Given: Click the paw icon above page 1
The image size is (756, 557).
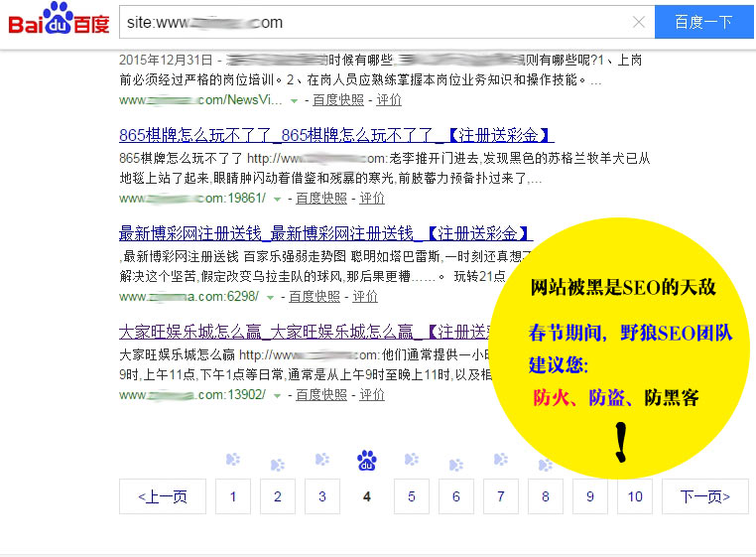Looking at the screenshot, I should coord(233,459).
